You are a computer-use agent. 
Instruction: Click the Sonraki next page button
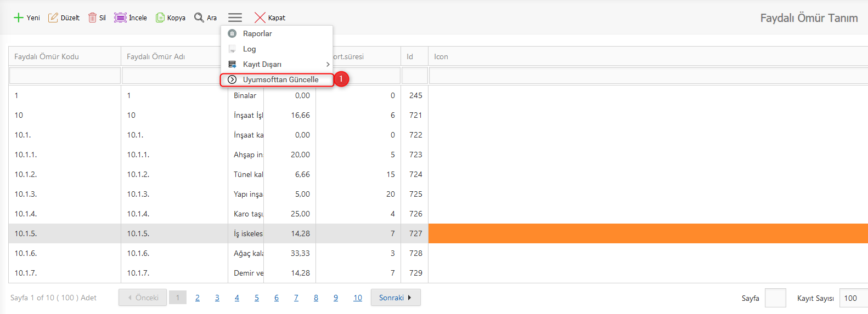tap(395, 298)
